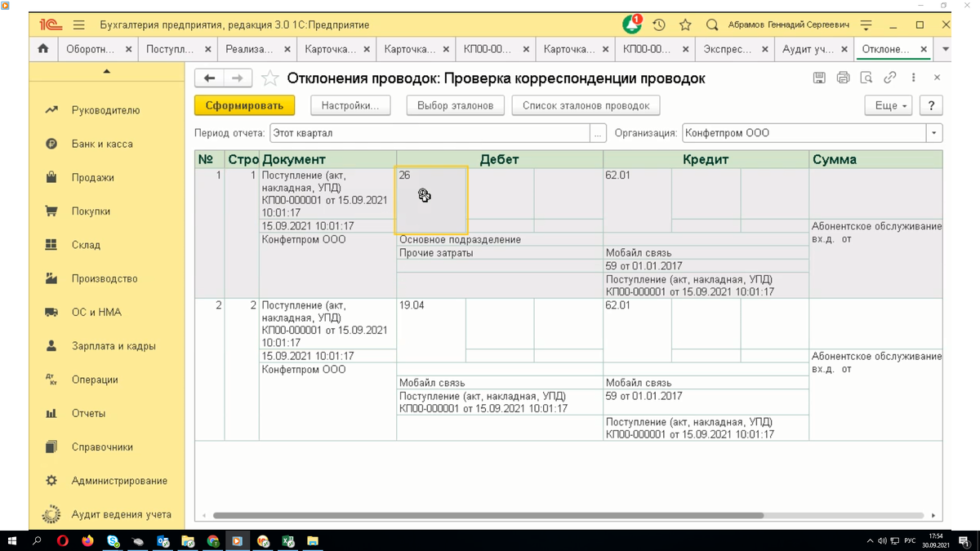This screenshot has width=980, height=551.
Task: Copy link to the report icon
Action: point(890,78)
